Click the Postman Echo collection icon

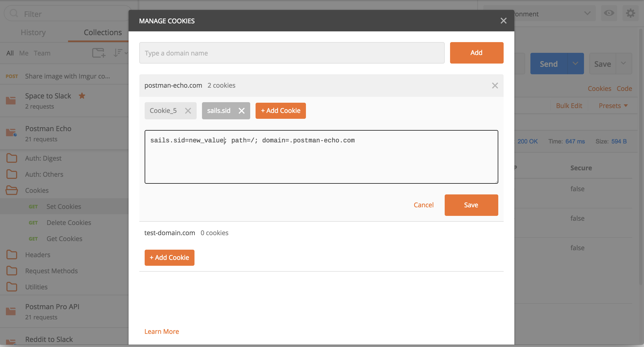point(11,132)
